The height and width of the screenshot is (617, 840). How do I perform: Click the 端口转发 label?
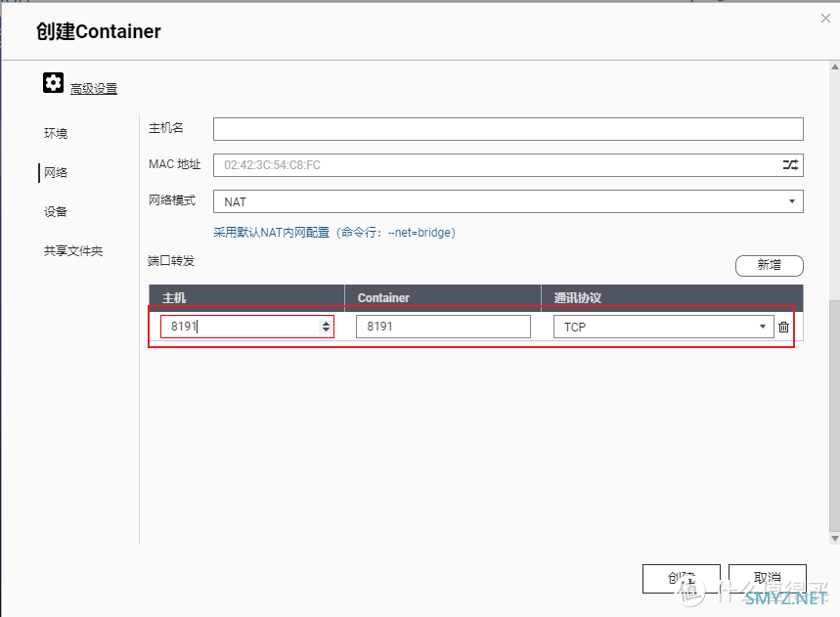pyautogui.click(x=171, y=261)
